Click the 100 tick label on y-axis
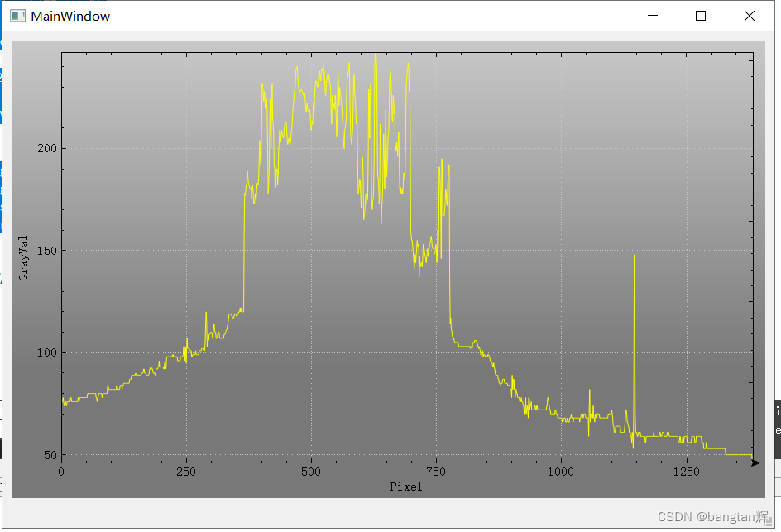The image size is (781, 532). (47, 352)
